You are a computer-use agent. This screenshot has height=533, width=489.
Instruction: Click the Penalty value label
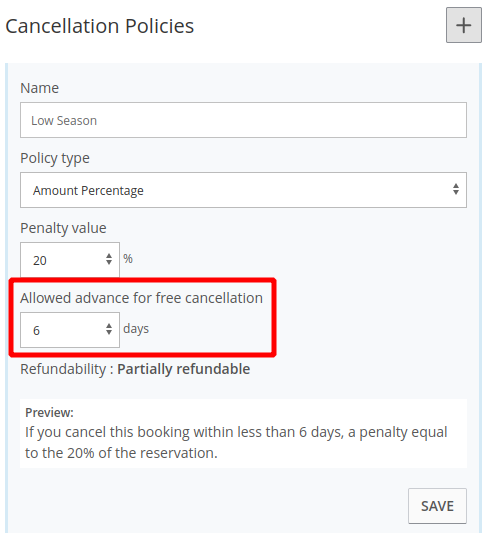pos(63,228)
